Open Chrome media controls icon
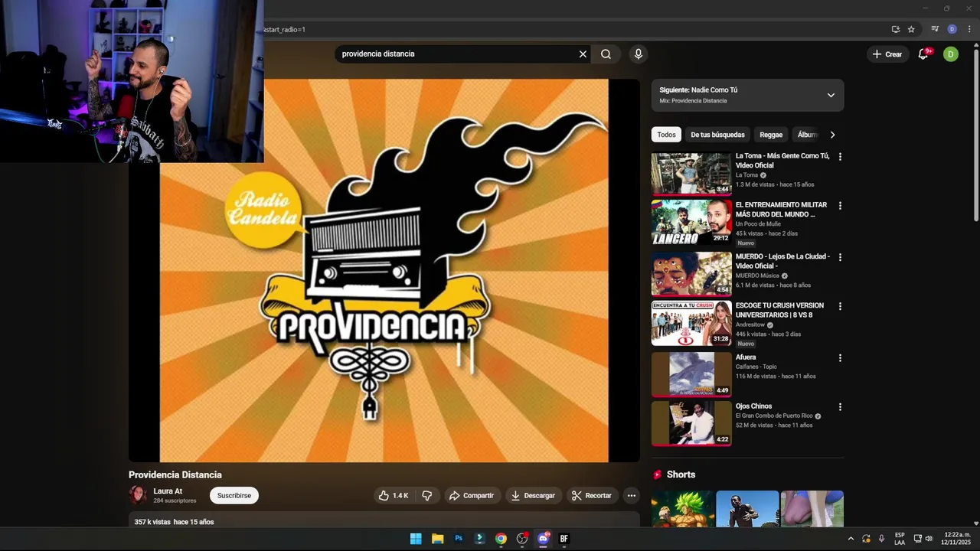The image size is (980, 551). tap(935, 30)
